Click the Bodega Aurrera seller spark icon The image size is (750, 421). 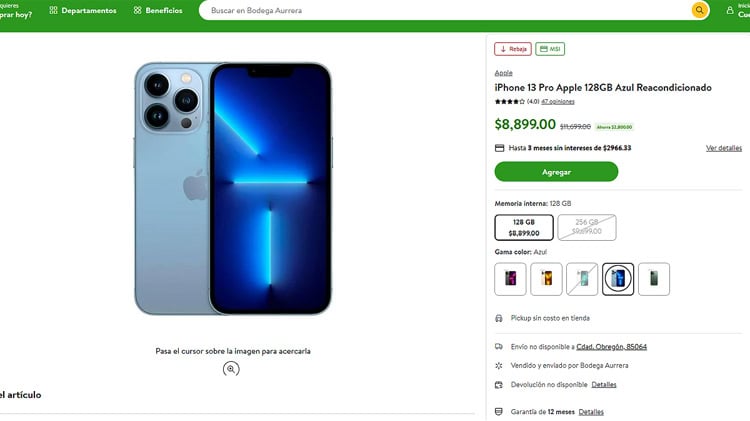499,365
